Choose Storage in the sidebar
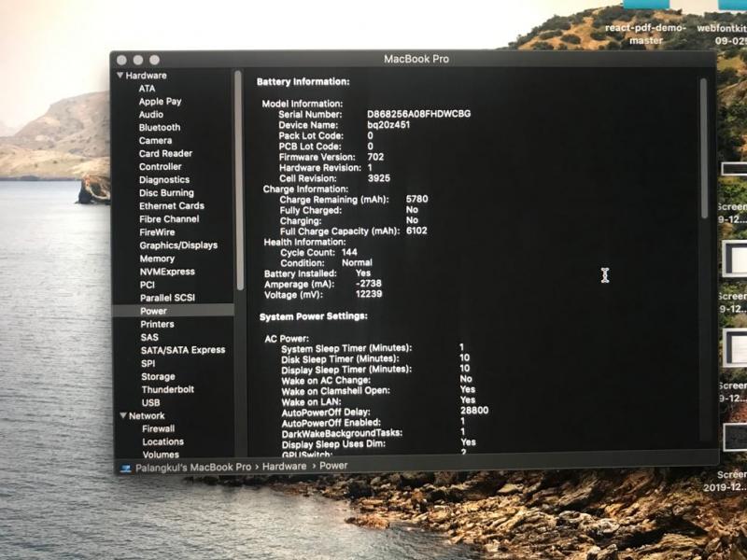The width and height of the screenshot is (747, 560). click(158, 377)
